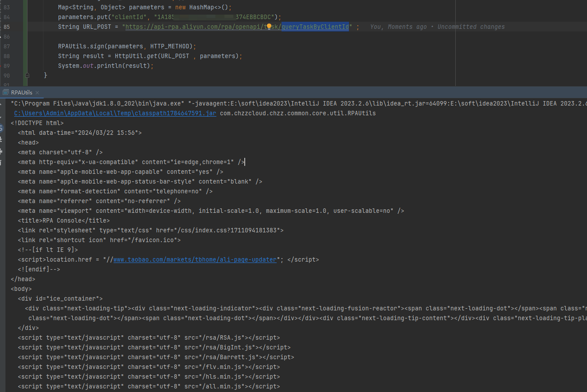This screenshot has width=587, height=392.
Task: Click the meta charset="utf-8" output line
Action: [60, 152]
